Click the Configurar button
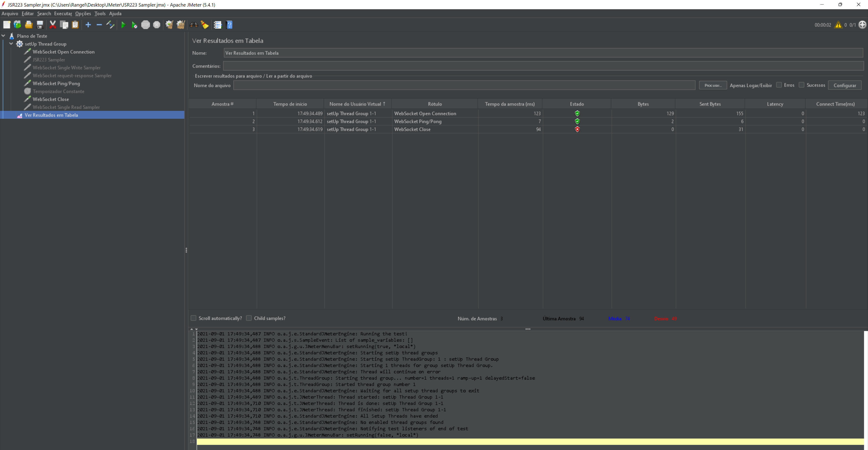Viewport: 868px width, 450px height. [845, 85]
